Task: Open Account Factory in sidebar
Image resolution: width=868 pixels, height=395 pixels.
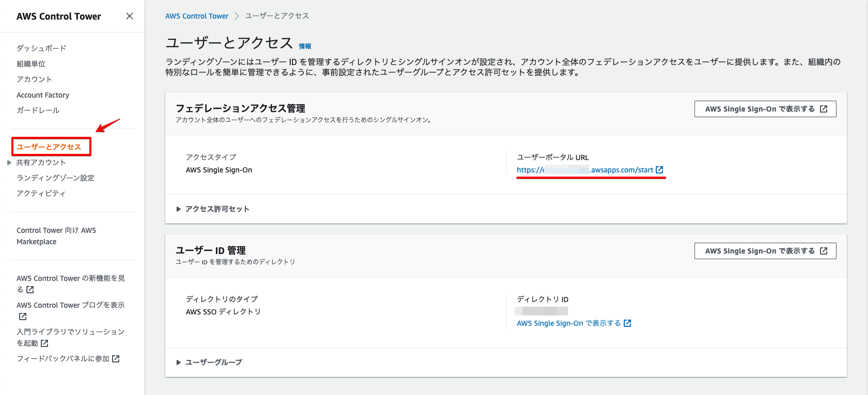Action: pyautogui.click(x=43, y=95)
